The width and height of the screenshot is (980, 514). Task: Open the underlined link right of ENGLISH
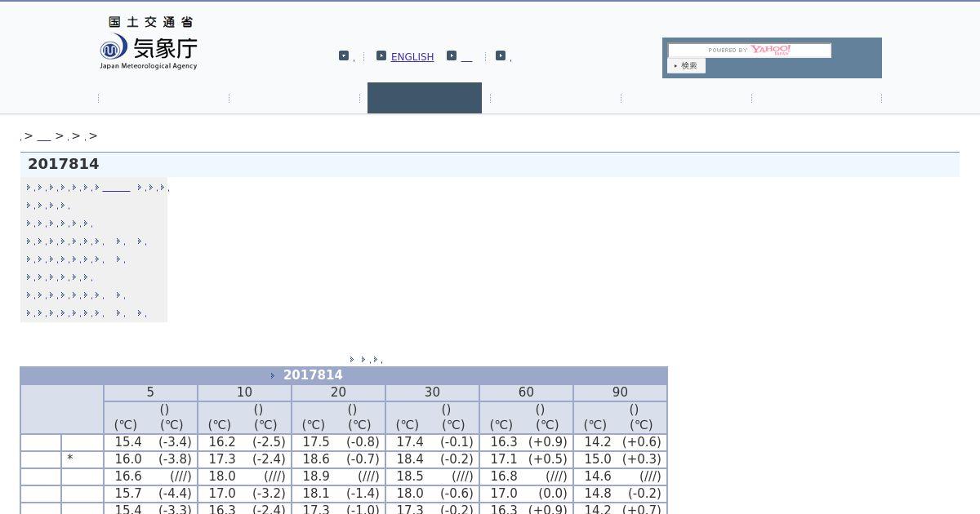click(x=466, y=57)
